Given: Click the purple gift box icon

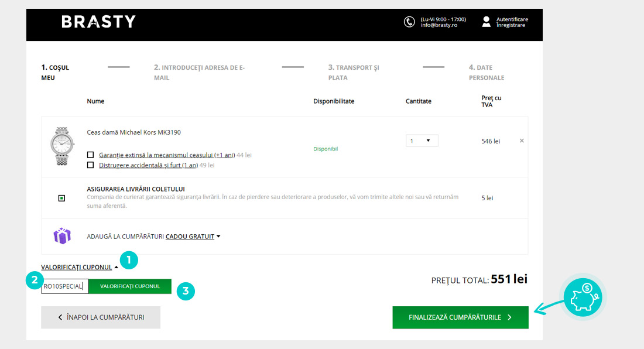Looking at the screenshot, I should [x=62, y=236].
